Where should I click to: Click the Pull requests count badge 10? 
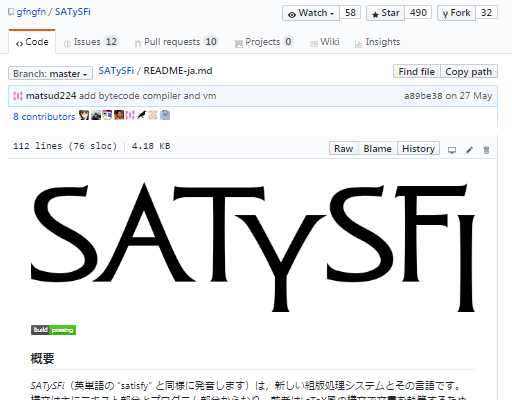(x=211, y=42)
